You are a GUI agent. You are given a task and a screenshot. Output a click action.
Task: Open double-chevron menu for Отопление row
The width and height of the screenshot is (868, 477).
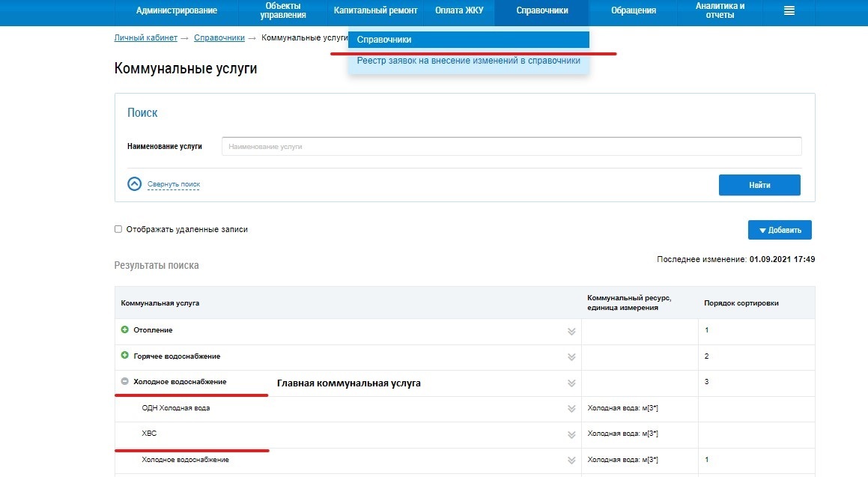571,331
